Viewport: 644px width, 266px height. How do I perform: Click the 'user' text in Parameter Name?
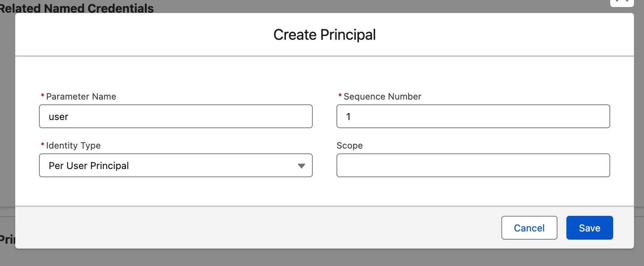[x=59, y=117]
